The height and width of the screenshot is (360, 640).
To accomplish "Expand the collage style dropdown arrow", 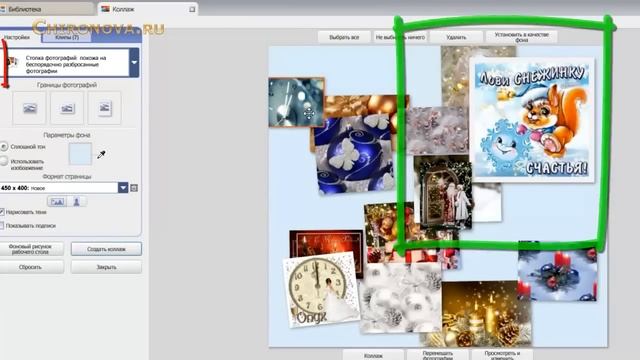I will (x=134, y=62).
